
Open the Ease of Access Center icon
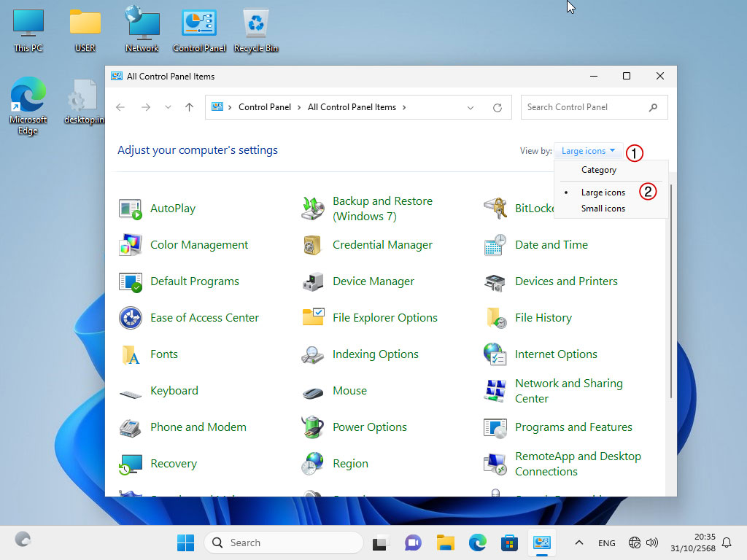pos(131,318)
